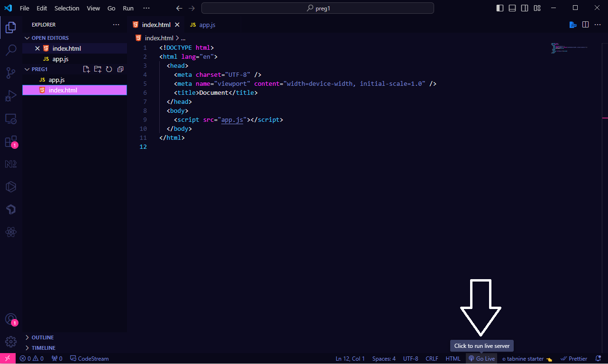Close index.html in Open Editors list
Viewport: 608px width, 364px height.
[x=37, y=48]
